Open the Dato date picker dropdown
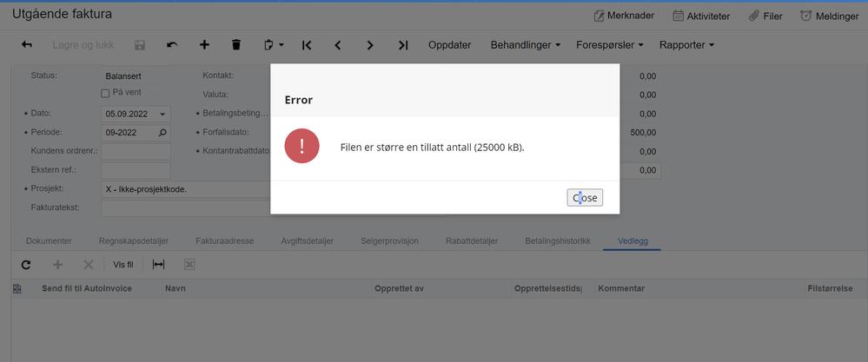Screen dimensions: 868x362 (x=162, y=115)
